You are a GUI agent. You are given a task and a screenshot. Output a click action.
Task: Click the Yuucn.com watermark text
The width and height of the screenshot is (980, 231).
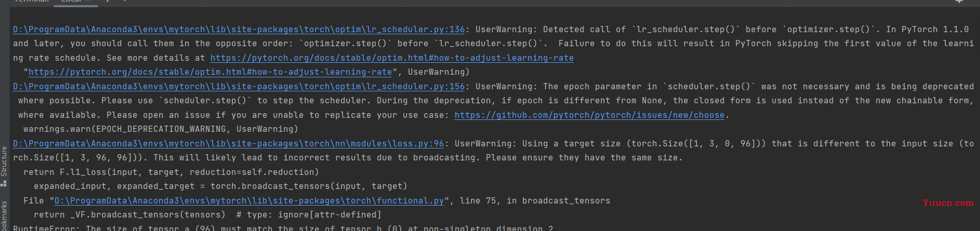tap(948, 203)
